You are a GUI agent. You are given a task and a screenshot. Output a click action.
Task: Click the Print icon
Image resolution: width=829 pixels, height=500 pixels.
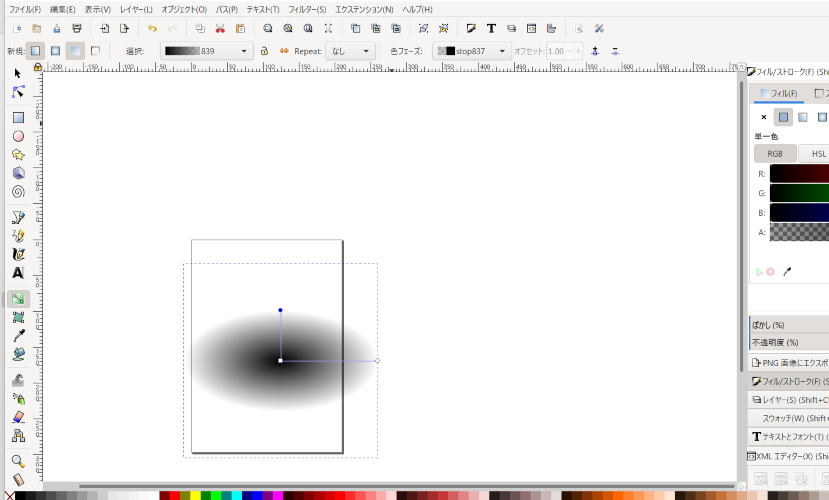tap(77, 29)
